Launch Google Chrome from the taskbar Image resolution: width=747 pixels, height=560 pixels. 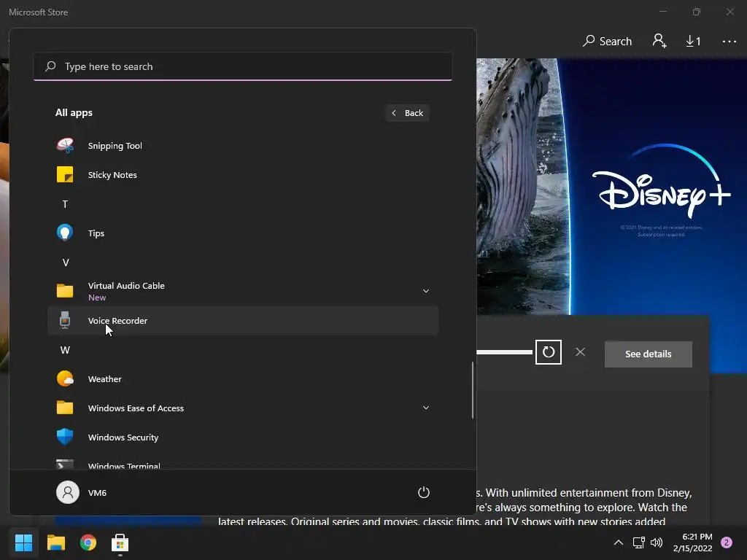88,542
